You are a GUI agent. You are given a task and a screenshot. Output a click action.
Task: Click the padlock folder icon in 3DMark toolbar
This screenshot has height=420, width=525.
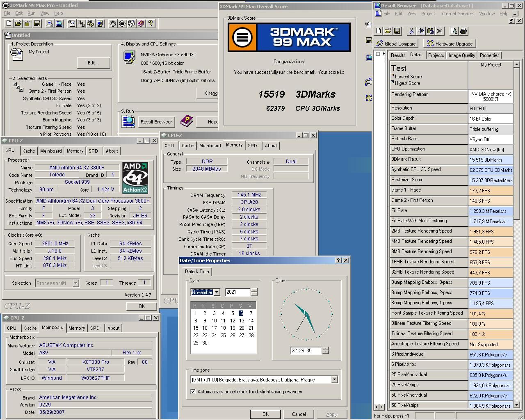(x=27, y=23)
